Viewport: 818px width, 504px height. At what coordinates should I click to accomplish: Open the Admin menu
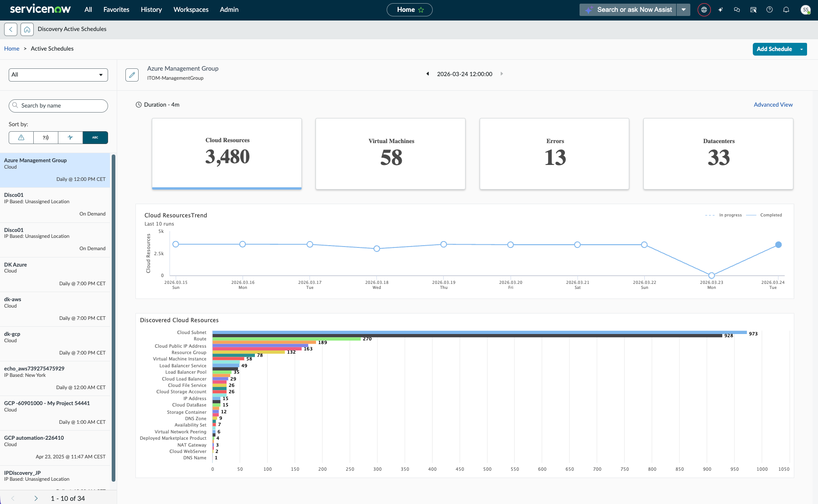click(x=229, y=10)
